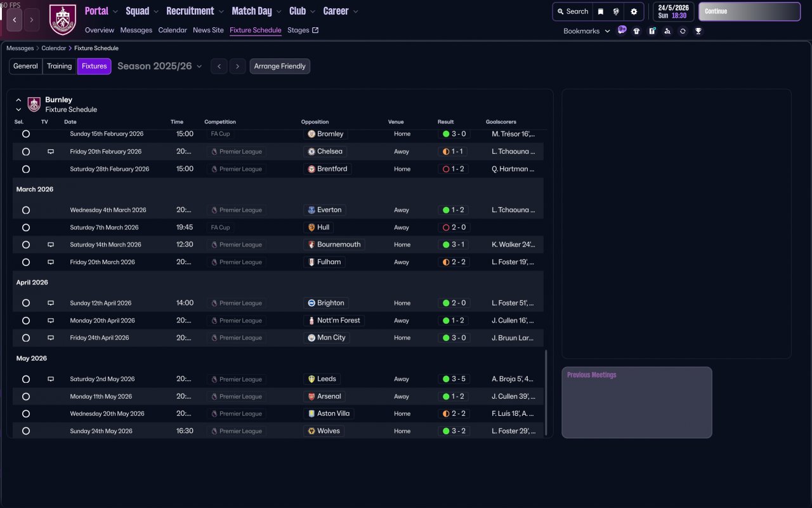The image size is (812, 508).
Task: Click the kit shirt shortcut icon
Action: pyautogui.click(x=636, y=30)
